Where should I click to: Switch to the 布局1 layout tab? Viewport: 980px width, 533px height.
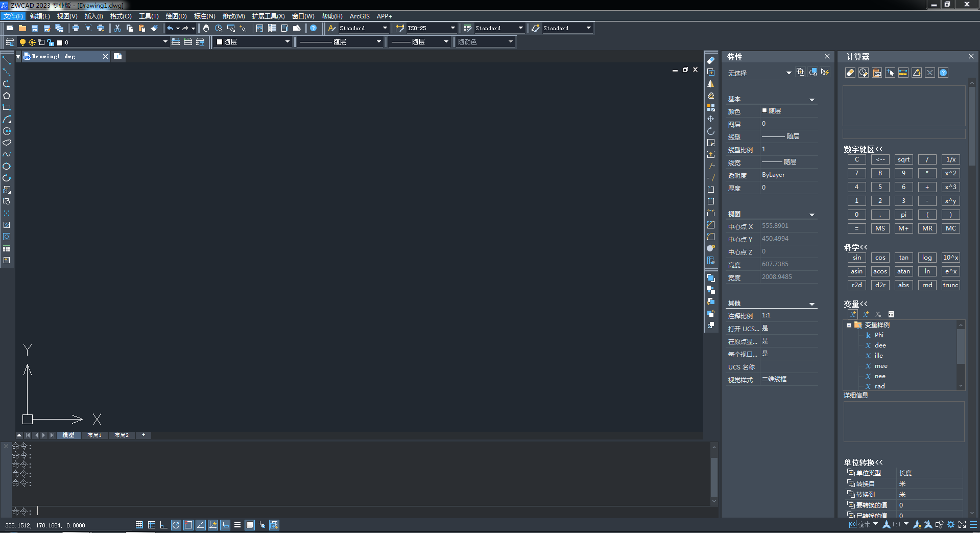(94, 435)
